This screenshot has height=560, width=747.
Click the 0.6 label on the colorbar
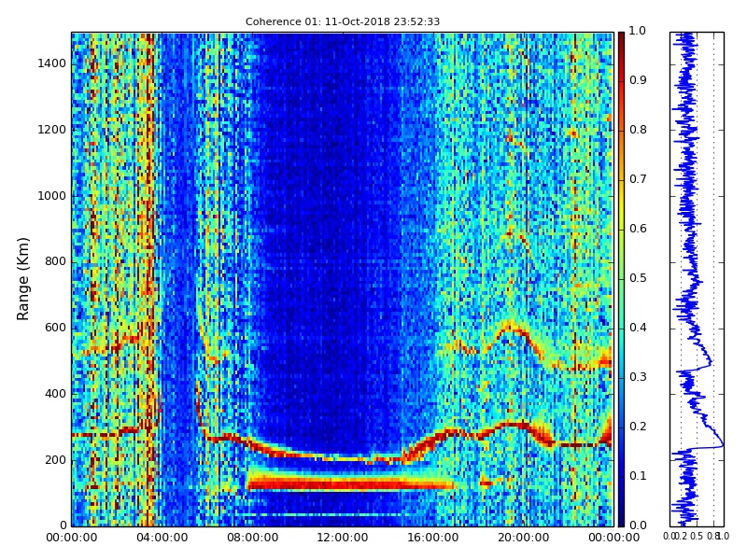click(638, 229)
